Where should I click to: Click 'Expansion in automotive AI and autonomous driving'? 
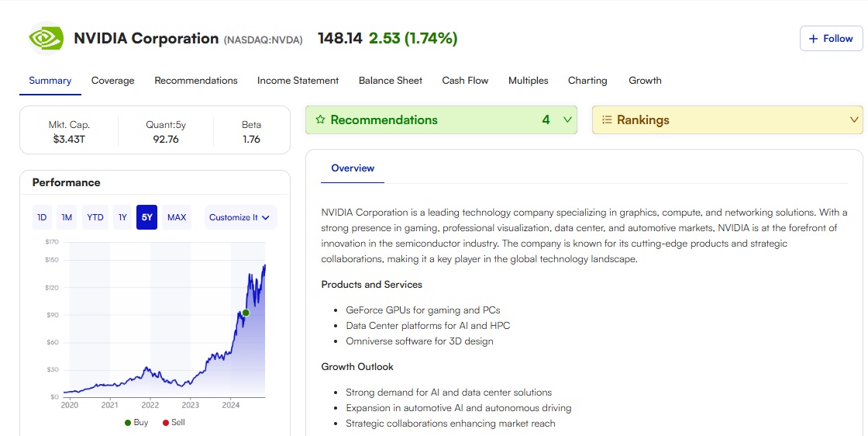tap(458, 408)
